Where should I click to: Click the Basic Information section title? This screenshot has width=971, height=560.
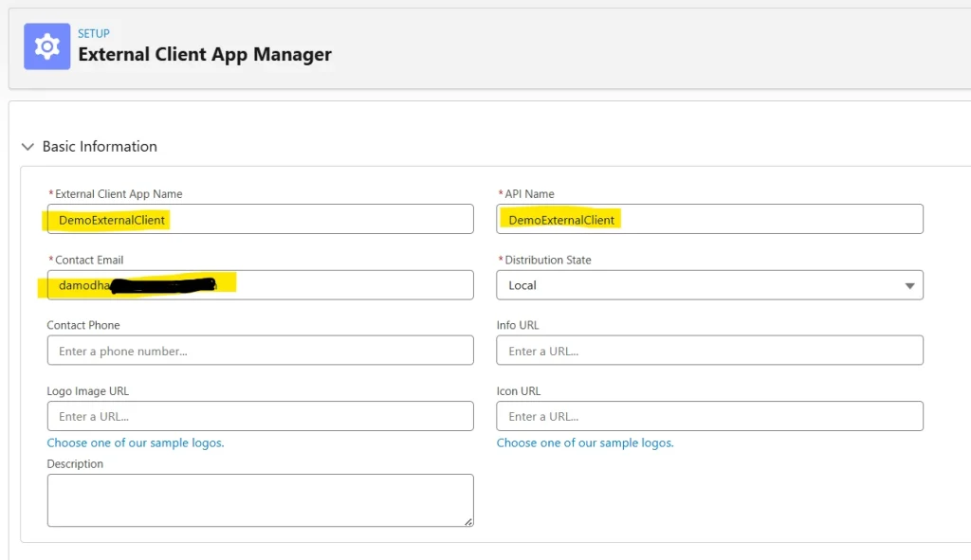click(100, 147)
